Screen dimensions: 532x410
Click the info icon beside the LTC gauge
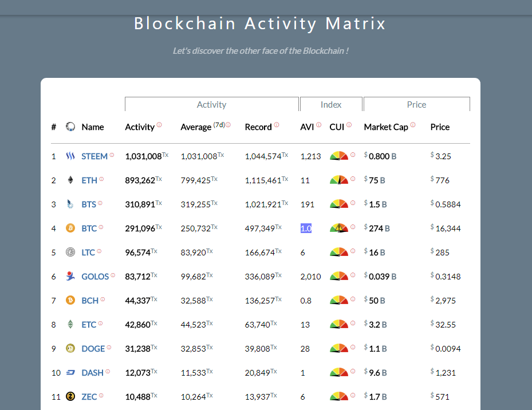coord(353,251)
